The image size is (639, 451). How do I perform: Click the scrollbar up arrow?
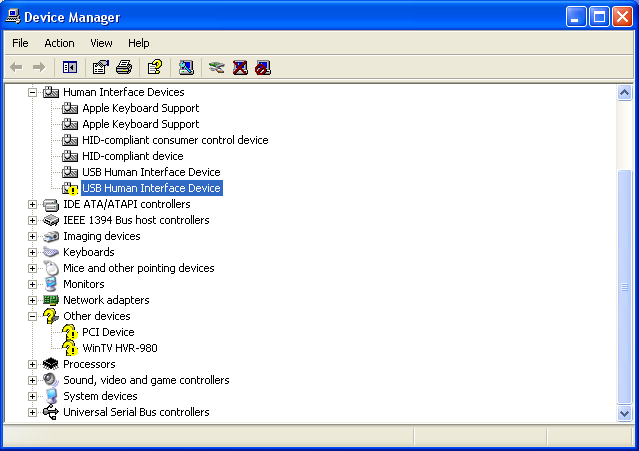click(x=624, y=92)
